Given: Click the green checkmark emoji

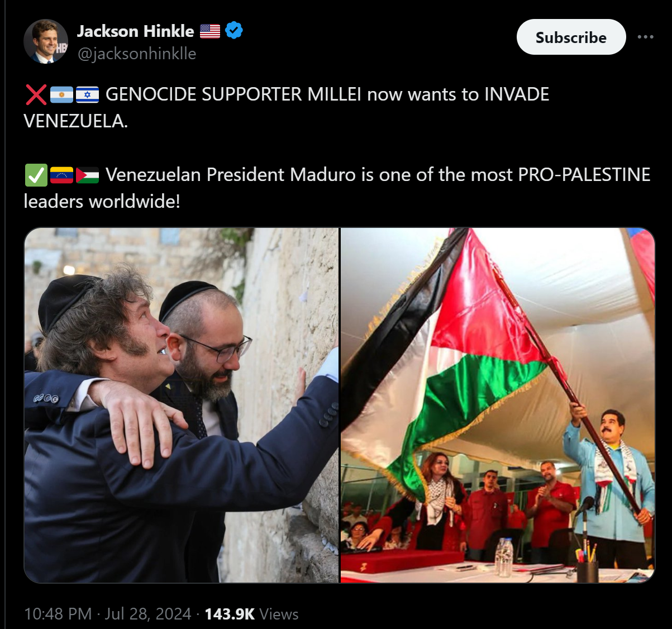Looking at the screenshot, I should coord(36,175).
